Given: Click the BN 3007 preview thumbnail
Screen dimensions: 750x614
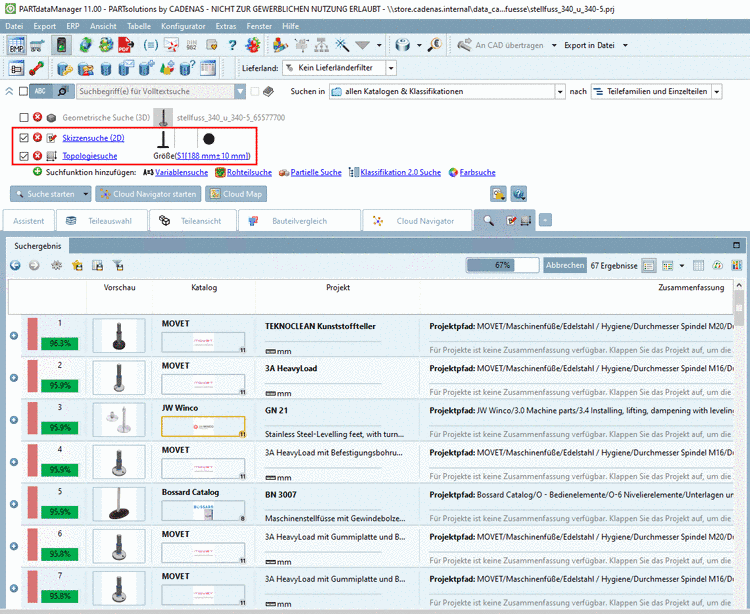Looking at the screenshot, I should point(119,504).
